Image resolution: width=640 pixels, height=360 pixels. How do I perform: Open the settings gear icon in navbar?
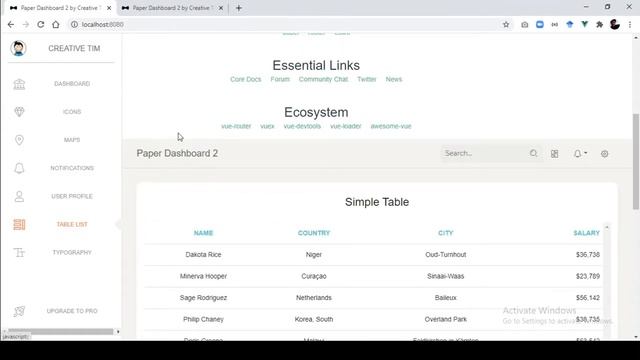pos(604,154)
